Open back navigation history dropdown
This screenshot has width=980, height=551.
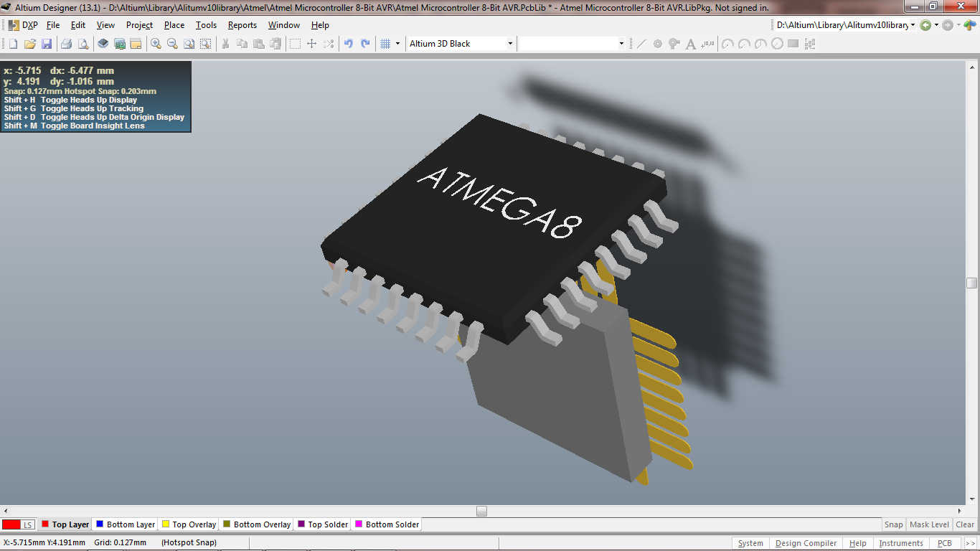point(936,25)
